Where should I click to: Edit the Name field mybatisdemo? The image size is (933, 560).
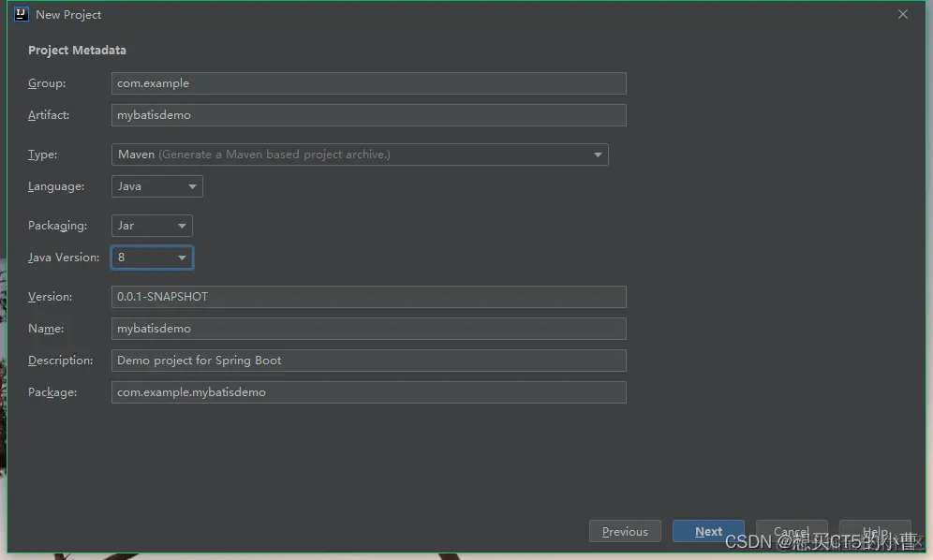tap(368, 329)
